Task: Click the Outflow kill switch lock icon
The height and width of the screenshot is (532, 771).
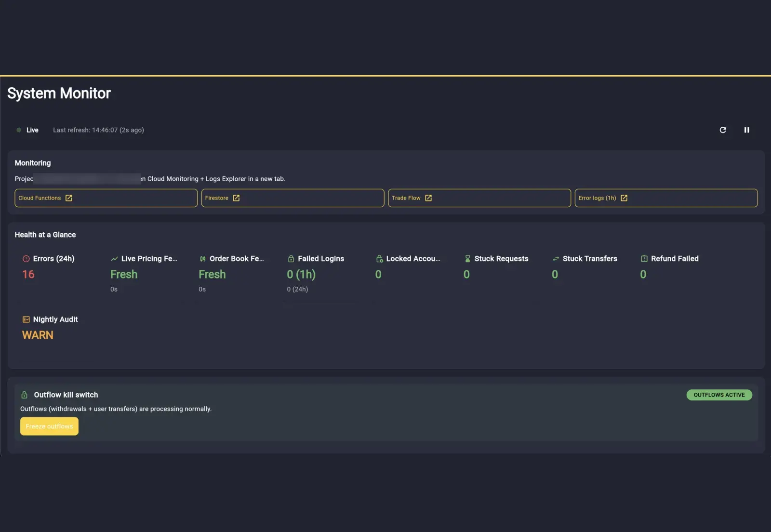Action: point(25,395)
